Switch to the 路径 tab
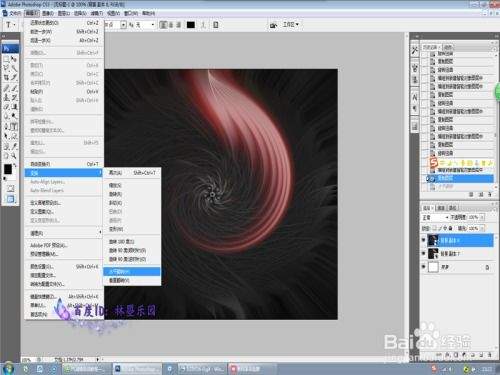 coord(453,208)
